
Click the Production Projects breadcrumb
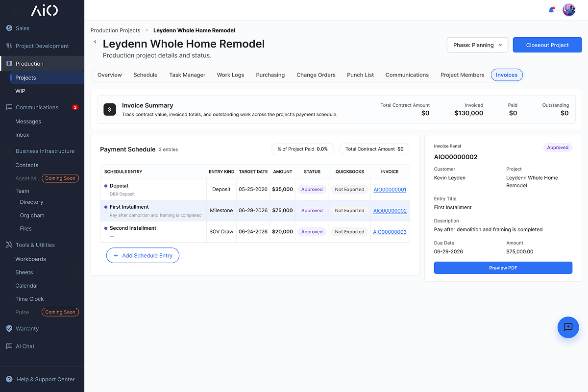click(x=116, y=30)
